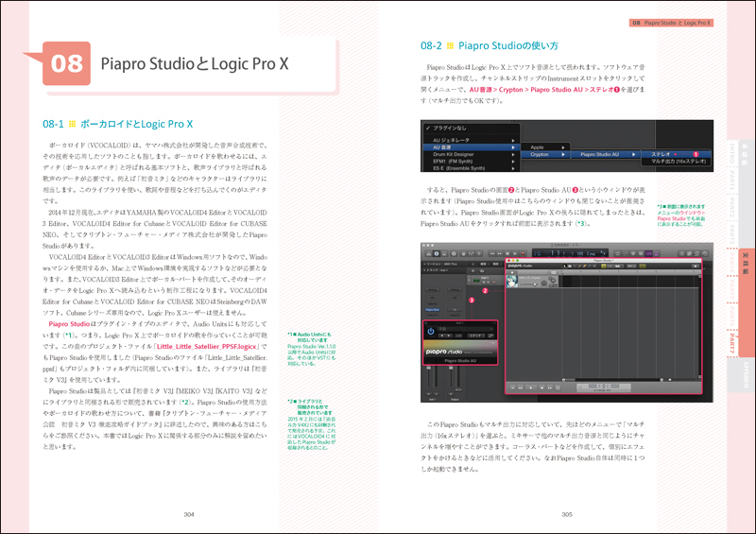
Task: Click the Hatsune Miku singer thumbnail
Action: click(512, 282)
